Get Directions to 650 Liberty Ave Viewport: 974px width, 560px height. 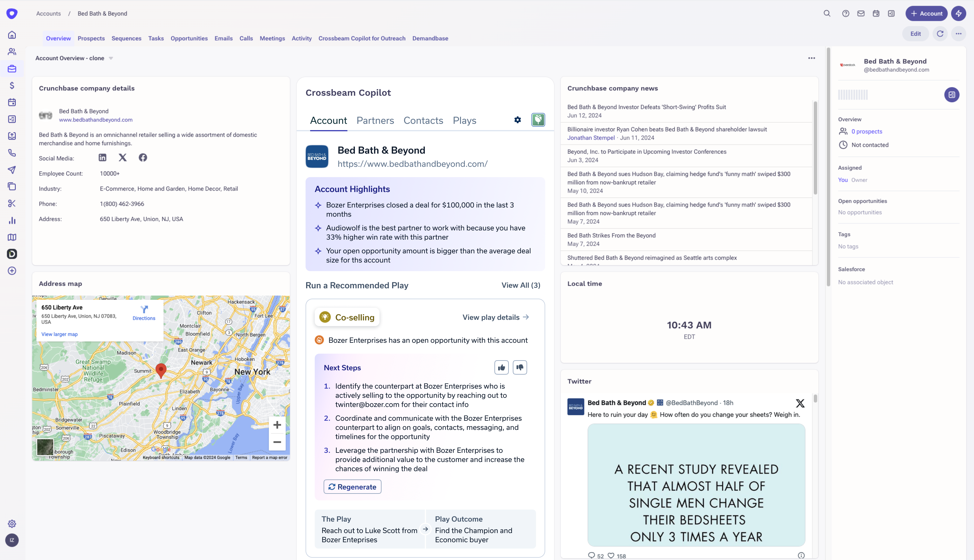pyautogui.click(x=144, y=313)
